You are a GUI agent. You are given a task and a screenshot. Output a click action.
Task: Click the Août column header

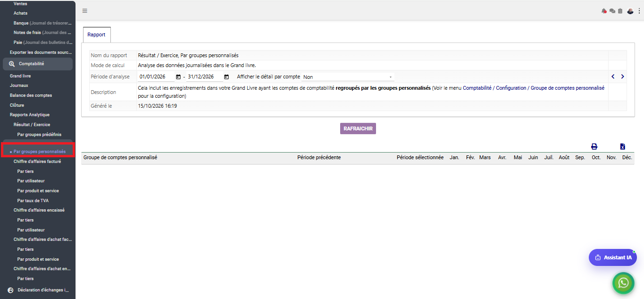[564, 157]
